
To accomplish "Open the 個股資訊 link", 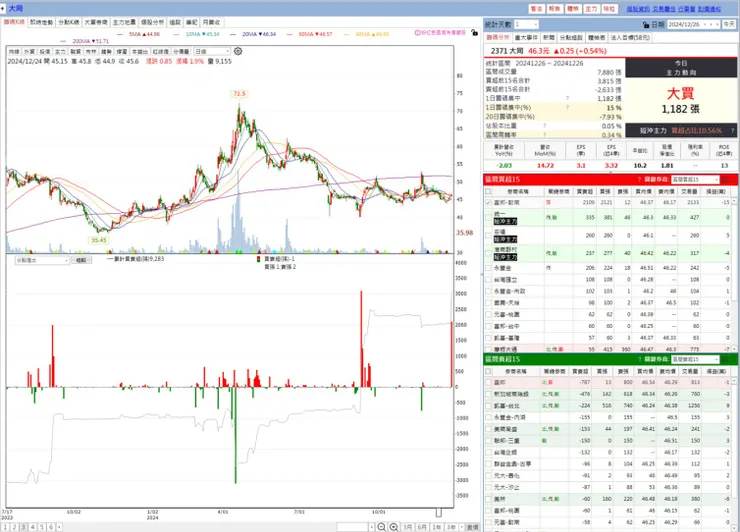I will click(638, 9).
